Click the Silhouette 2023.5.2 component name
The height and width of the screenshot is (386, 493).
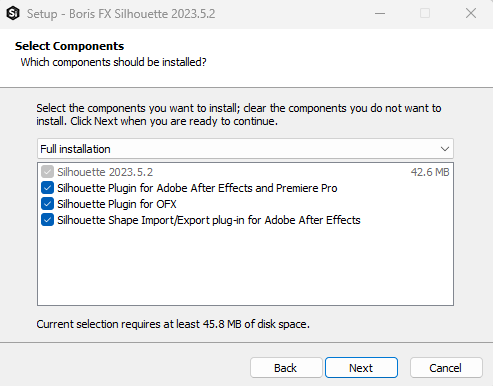click(105, 172)
